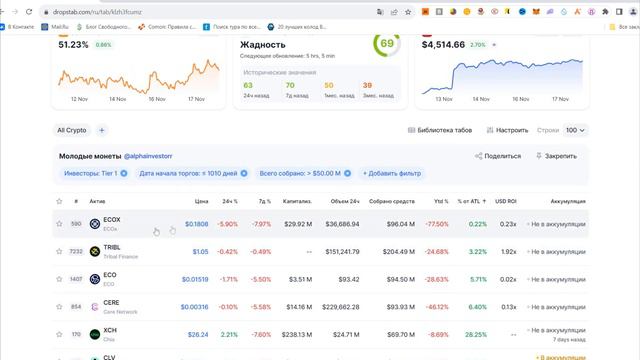Click the ECOX coin logo icon
640x360 pixels.
click(x=95, y=224)
